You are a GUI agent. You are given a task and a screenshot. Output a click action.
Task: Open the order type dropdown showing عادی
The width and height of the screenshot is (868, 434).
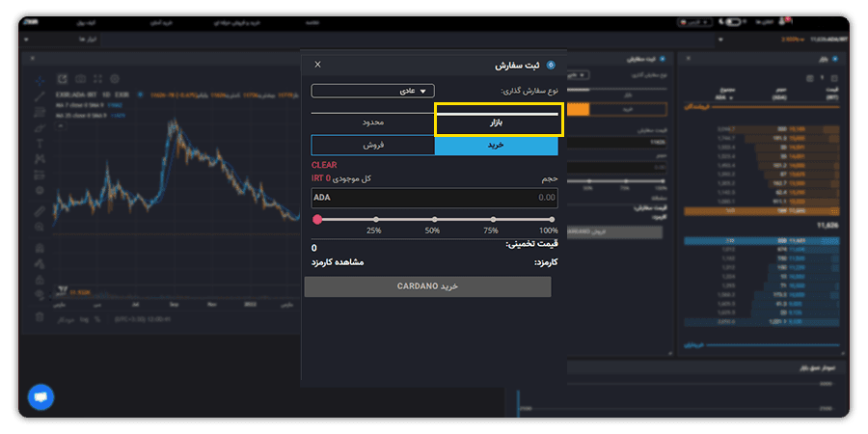click(372, 91)
